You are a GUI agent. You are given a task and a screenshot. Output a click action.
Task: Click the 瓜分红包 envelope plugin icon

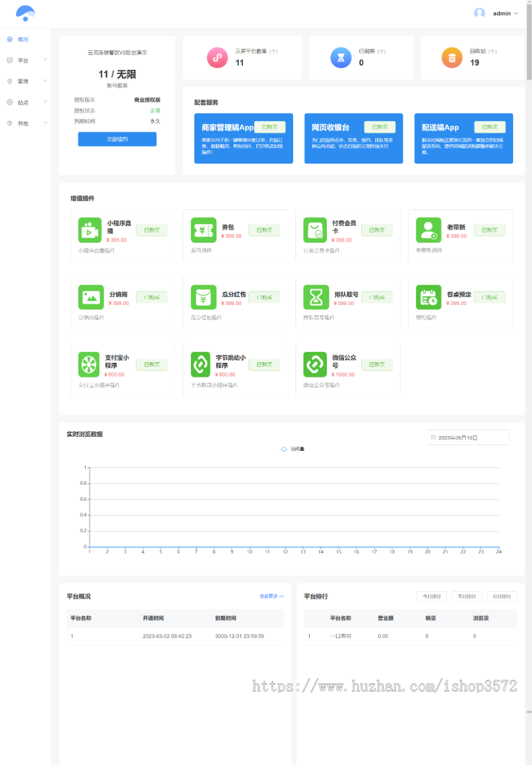coord(203,297)
